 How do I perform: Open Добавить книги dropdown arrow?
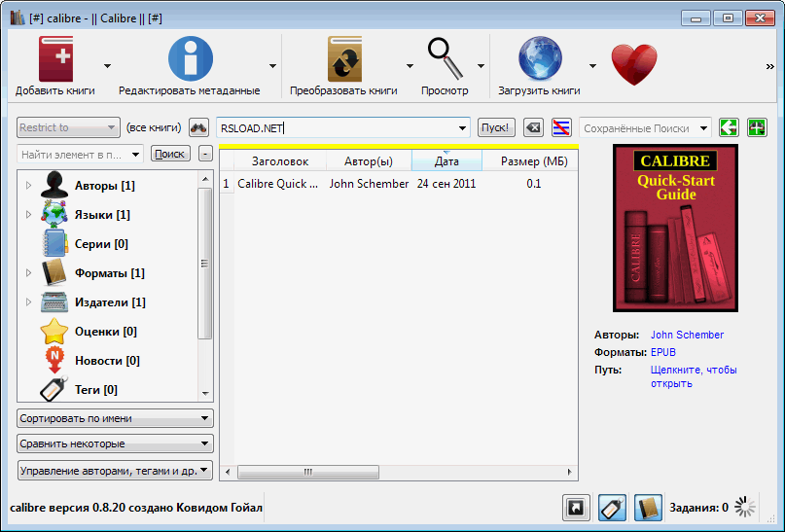click(x=107, y=66)
